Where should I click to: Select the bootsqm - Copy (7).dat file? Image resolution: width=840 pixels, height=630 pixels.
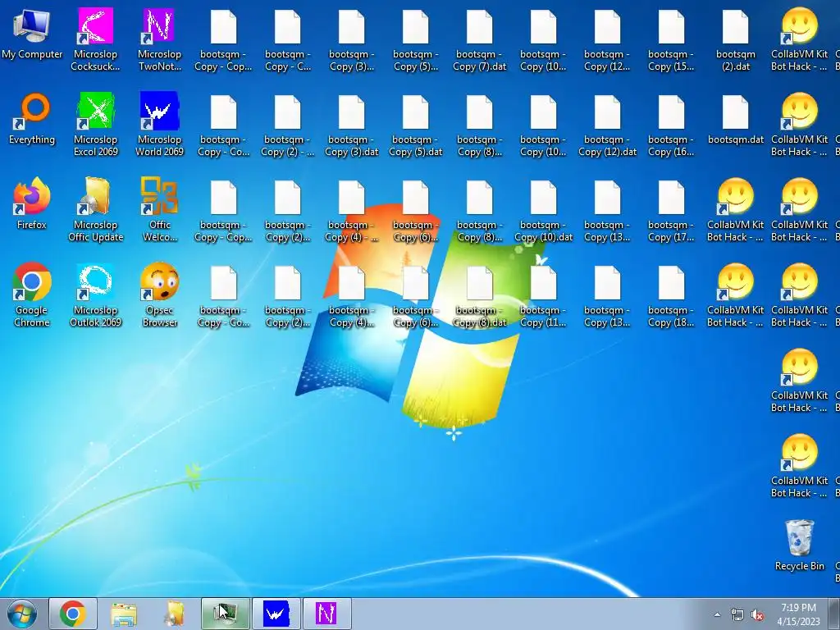point(479,39)
